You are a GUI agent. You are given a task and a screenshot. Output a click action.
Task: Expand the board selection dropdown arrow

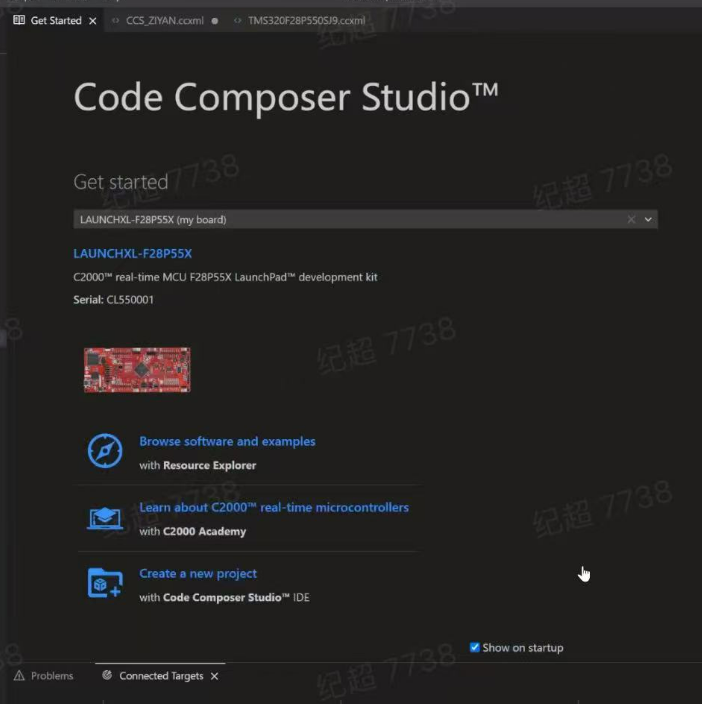click(648, 219)
